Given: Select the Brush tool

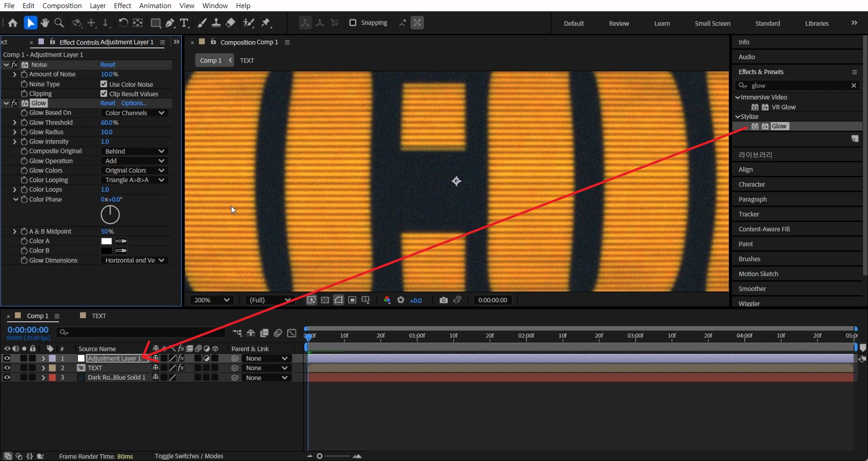Looking at the screenshot, I should click(x=202, y=23).
